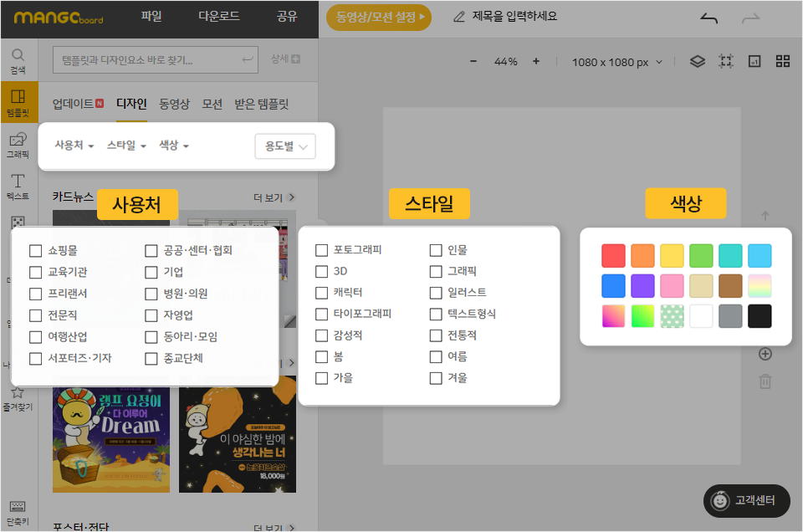
Task: Check the 캐릭터 checkbox
Action: (x=321, y=293)
